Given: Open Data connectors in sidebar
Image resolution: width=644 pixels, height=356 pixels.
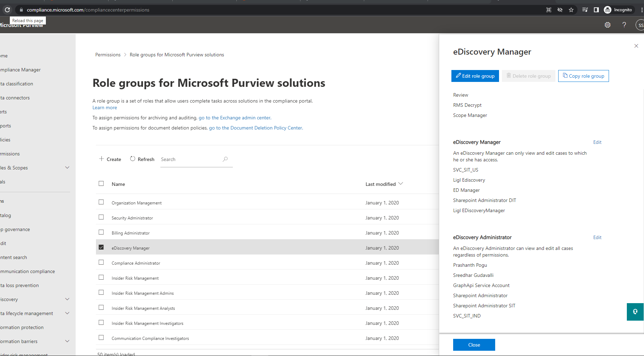Looking at the screenshot, I should pyautogui.click(x=15, y=98).
